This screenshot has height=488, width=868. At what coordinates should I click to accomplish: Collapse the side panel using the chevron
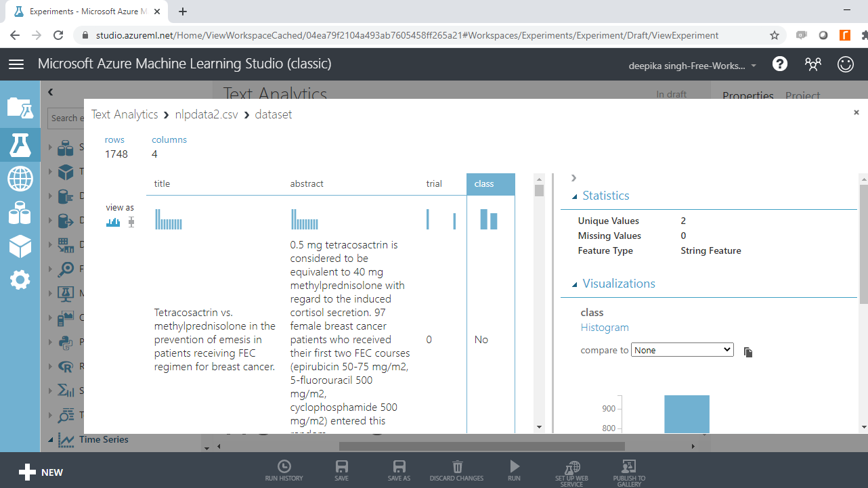573,178
